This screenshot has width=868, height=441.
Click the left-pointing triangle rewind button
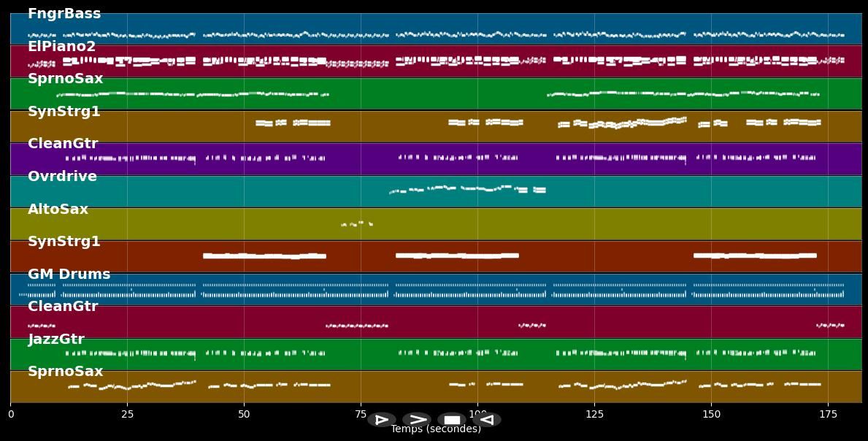(x=487, y=420)
